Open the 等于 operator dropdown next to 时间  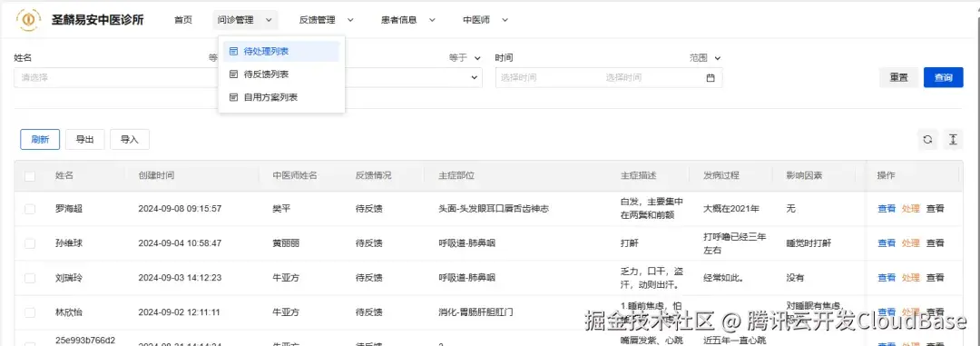(465, 58)
